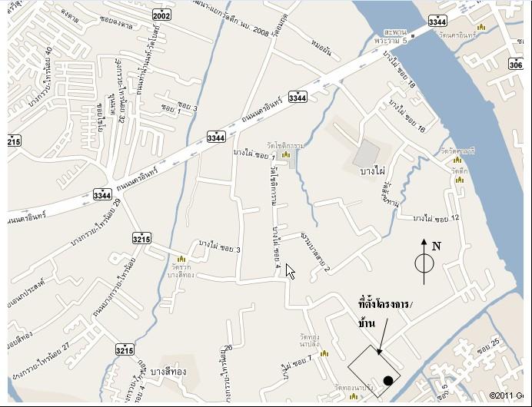This screenshot has height=407, width=532.
Task: Click the สะพานพระราม 5 bridge label
Action: tap(391, 36)
